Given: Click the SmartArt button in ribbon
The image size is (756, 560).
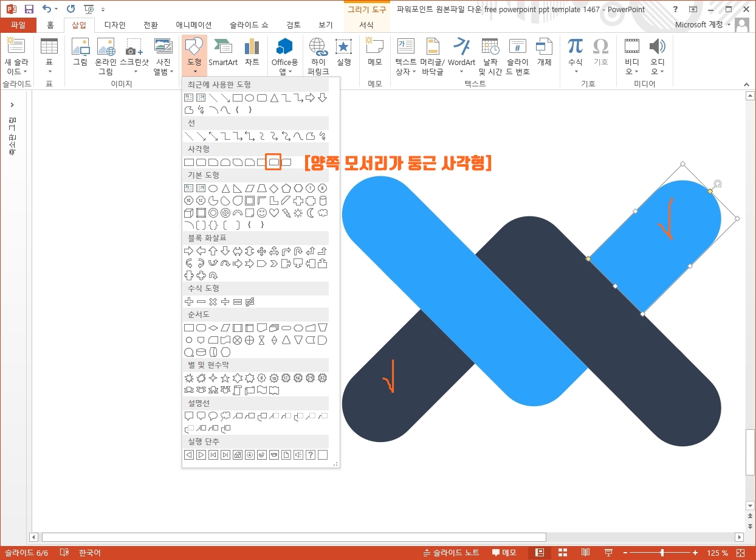Looking at the screenshot, I should click(x=223, y=52).
